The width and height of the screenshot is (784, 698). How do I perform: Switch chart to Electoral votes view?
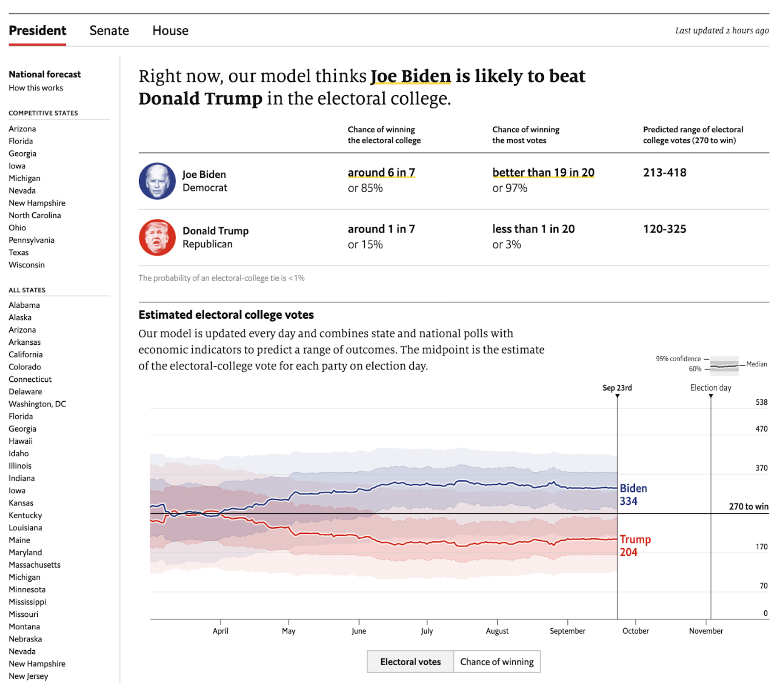click(410, 661)
